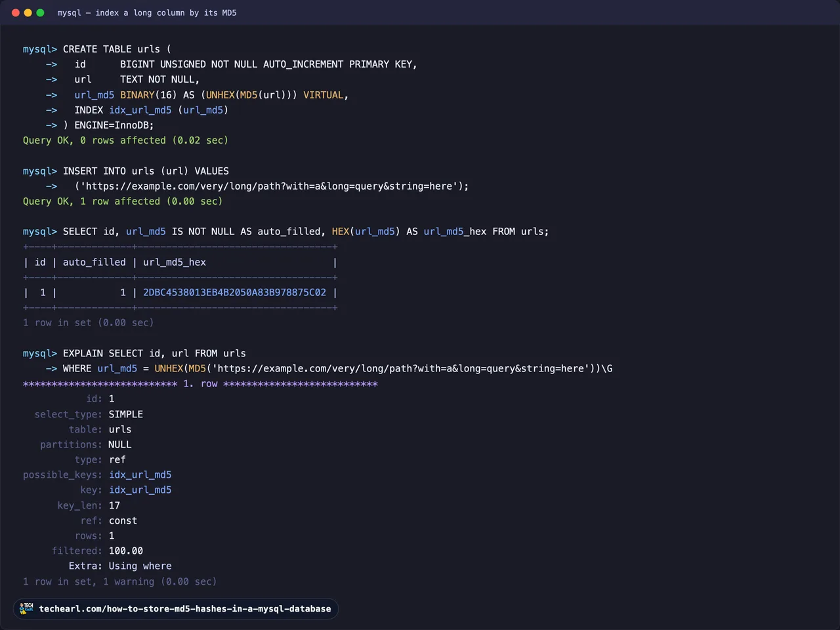This screenshot has height=630, width=840.
Task: Click the green maximize window dot
Action: point(40,12)
